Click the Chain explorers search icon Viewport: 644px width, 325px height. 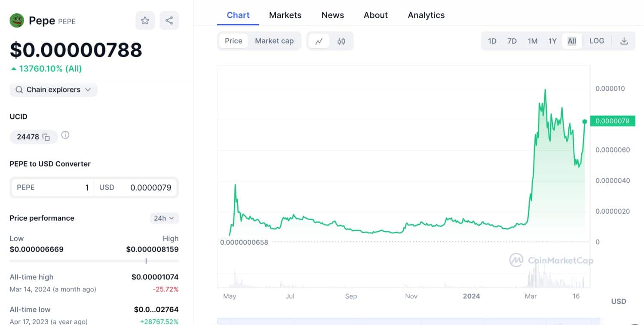tap(19, 90)
